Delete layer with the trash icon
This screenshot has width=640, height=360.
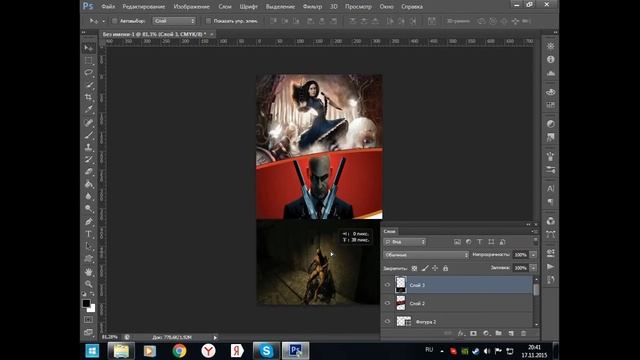523,333
